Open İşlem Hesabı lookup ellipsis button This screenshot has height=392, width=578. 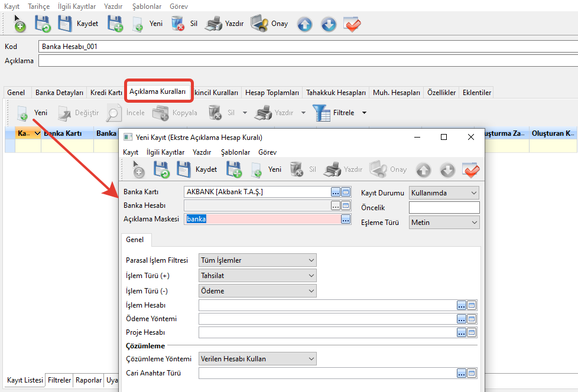[462, 305]
